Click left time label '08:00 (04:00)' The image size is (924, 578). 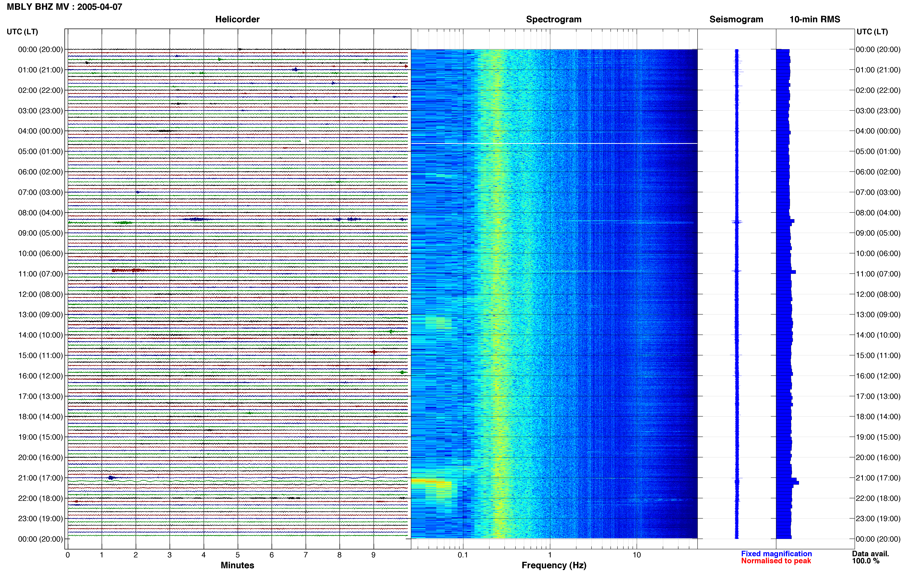(x=41, y=212)
